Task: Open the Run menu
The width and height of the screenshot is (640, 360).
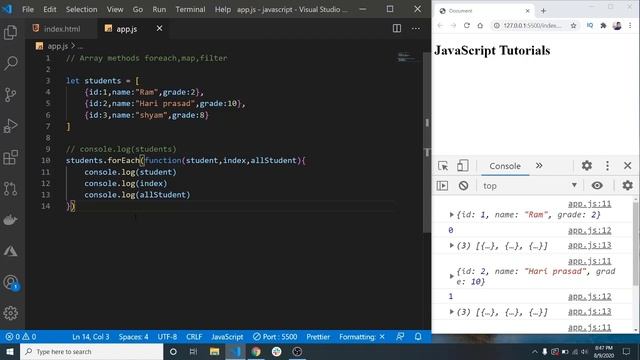Action: (159, 9)
